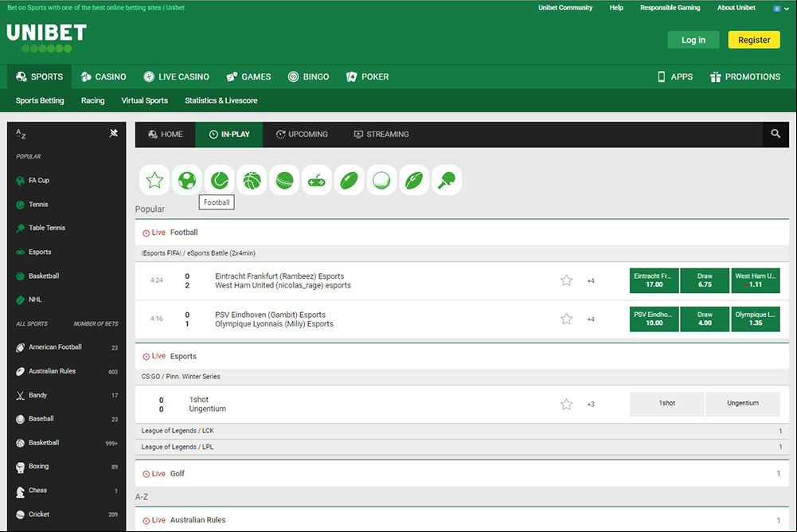
Task: Switch to the Streaming betting tab
Action: point(381,135)
